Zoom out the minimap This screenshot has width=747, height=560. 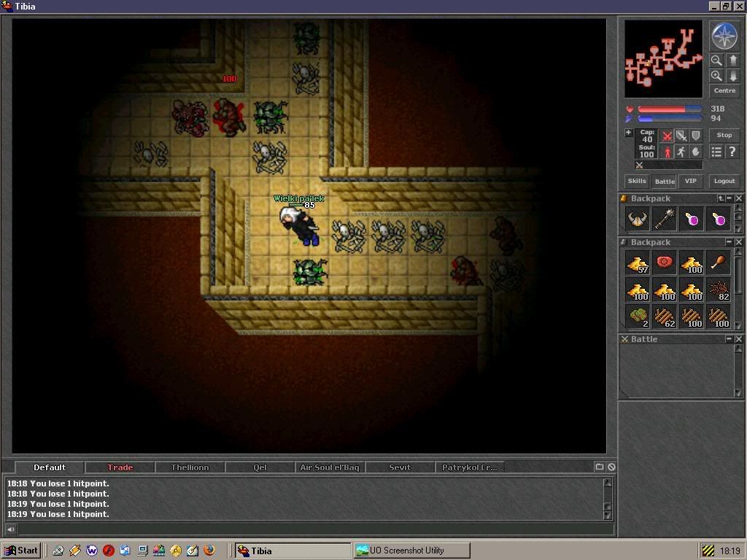point(716,61)
